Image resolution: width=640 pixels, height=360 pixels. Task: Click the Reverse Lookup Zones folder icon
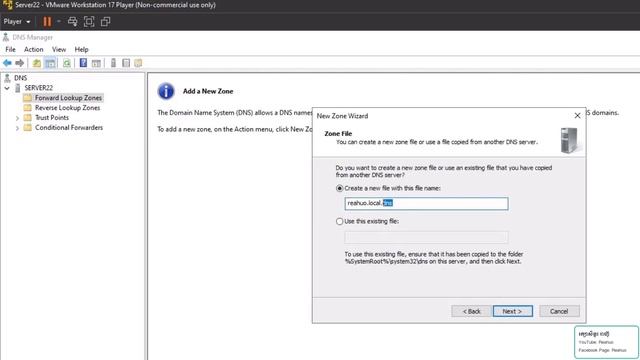coord(27,108)
